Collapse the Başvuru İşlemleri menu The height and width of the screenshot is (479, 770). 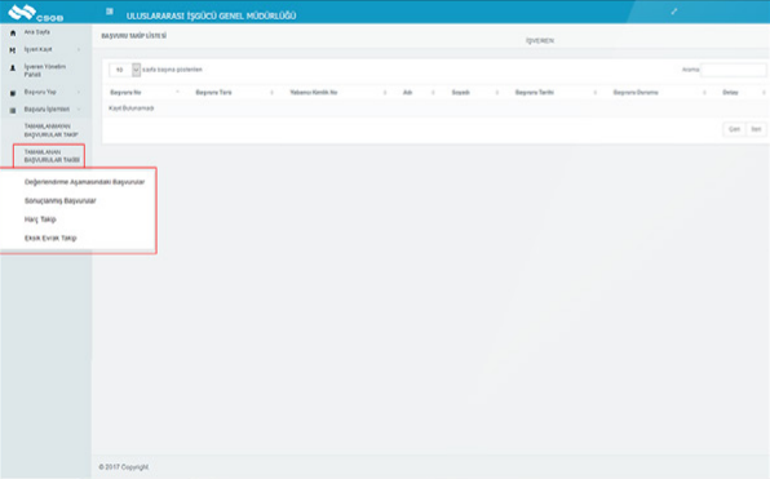77,108
